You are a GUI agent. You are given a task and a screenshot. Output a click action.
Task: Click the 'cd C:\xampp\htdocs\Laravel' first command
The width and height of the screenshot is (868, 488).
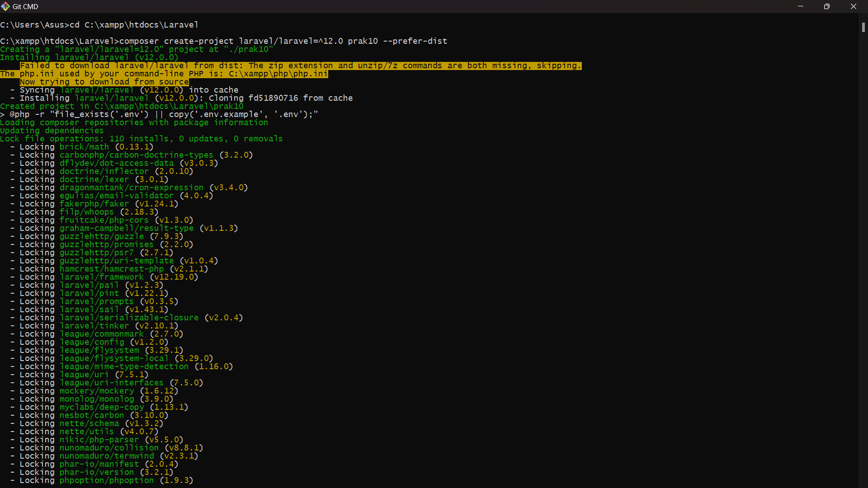coord(134,25)
